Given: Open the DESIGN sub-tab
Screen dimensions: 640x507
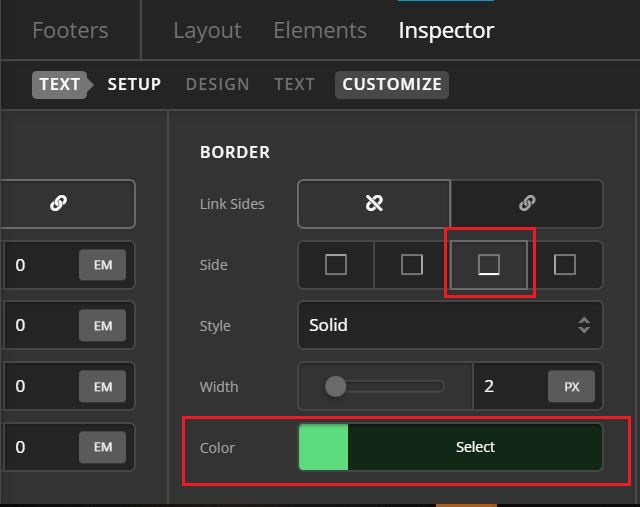Looking at the screenshot, I should [x=218, y=84].
